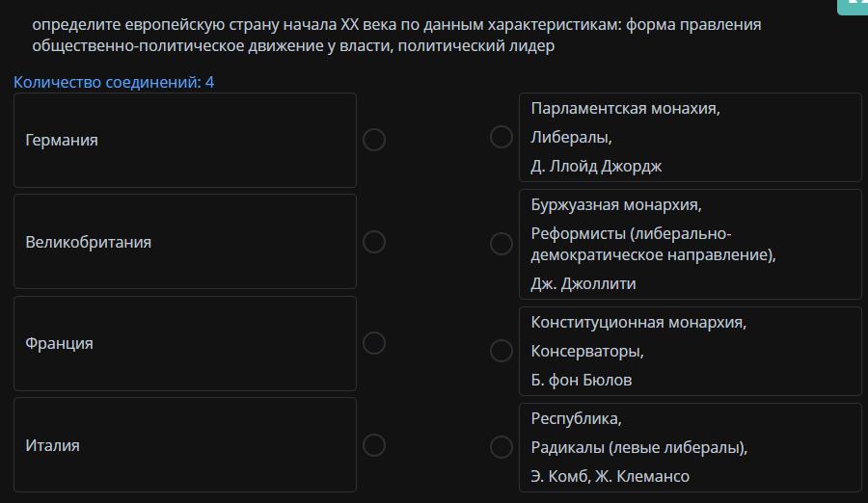Click the 'Э. Комб, Ж. Клемансо' leader names

tap(610, 476)
